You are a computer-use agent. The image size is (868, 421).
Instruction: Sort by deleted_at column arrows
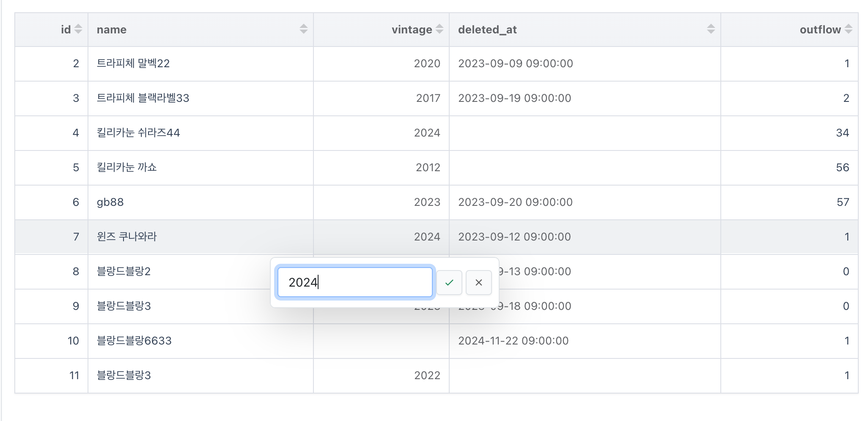711,29
